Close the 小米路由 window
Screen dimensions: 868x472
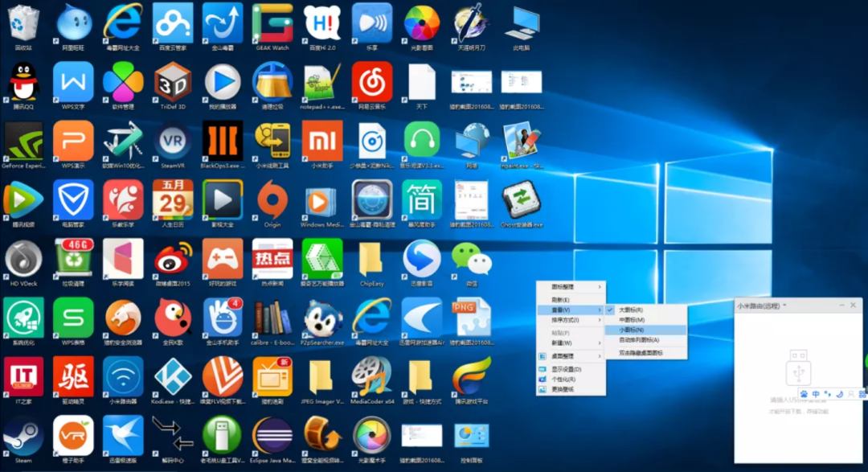point(853,306)
